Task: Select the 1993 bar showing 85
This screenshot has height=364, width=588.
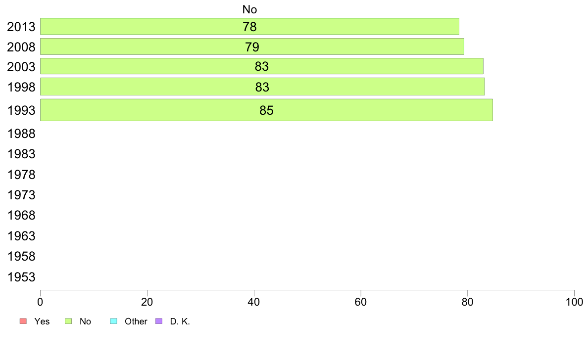Action: click(267, 110)
